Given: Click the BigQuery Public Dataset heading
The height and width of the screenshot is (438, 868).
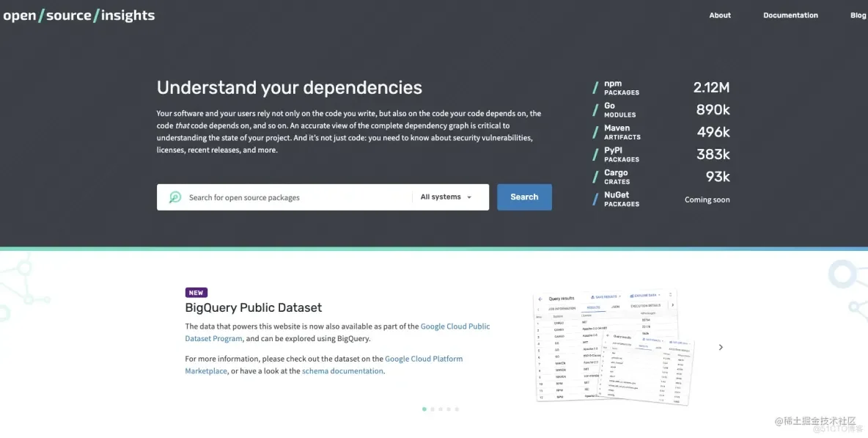Looking at the screenshot, I should [x=254, y=308].
